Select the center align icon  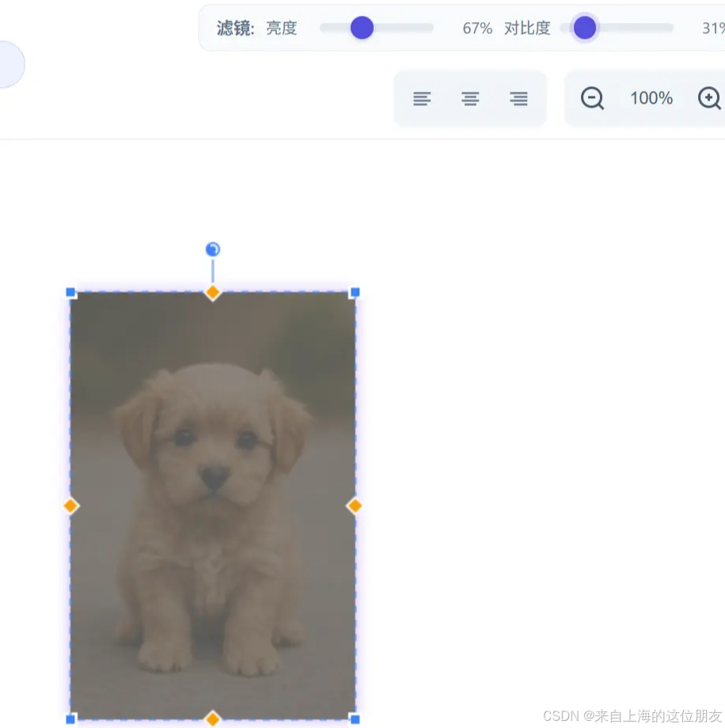pyautogui.click(x=470, y=98)
